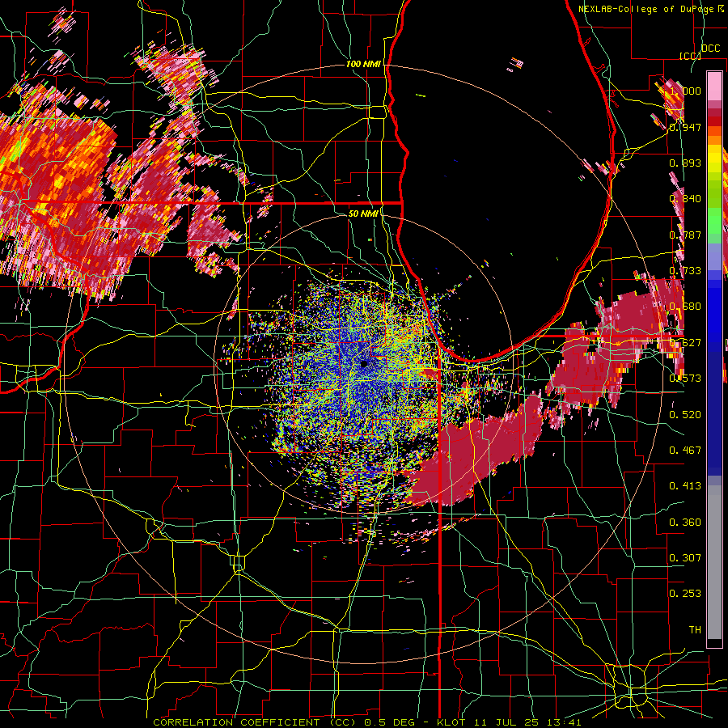Screen dimensions: 728x728
Task: Select the 0.787 scale value
Action: click(x=685, y=235)
